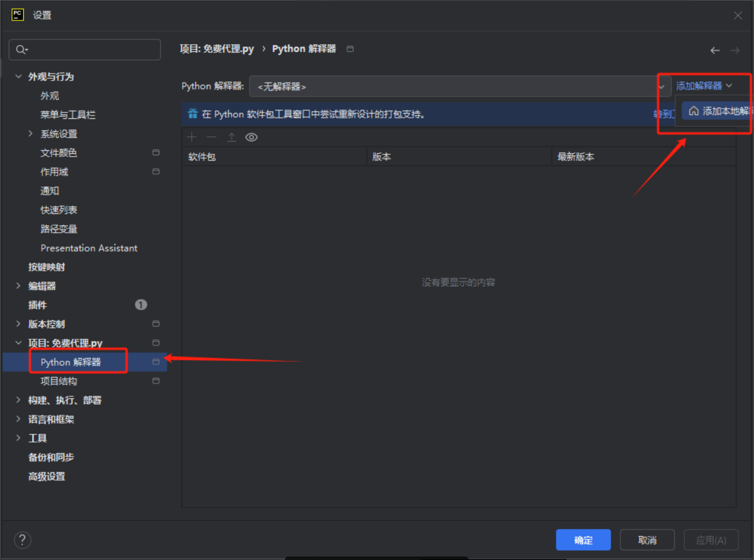The image size is (754, 560).
Task: Click 项目: 免费代理.py in the breadcrumb
Action: click(x=217, y=49)
